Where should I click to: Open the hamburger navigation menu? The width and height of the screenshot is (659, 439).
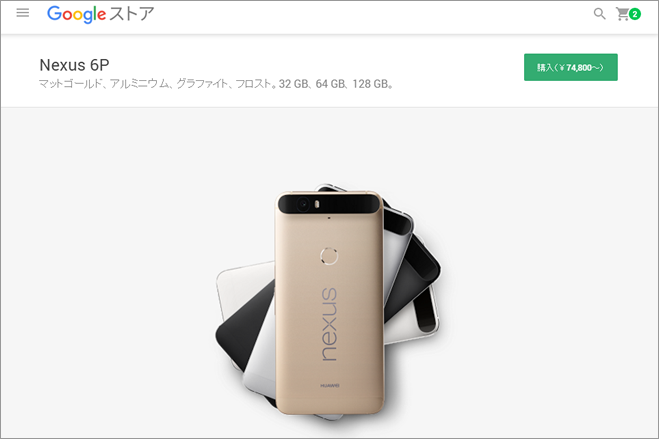click(23, 13)
